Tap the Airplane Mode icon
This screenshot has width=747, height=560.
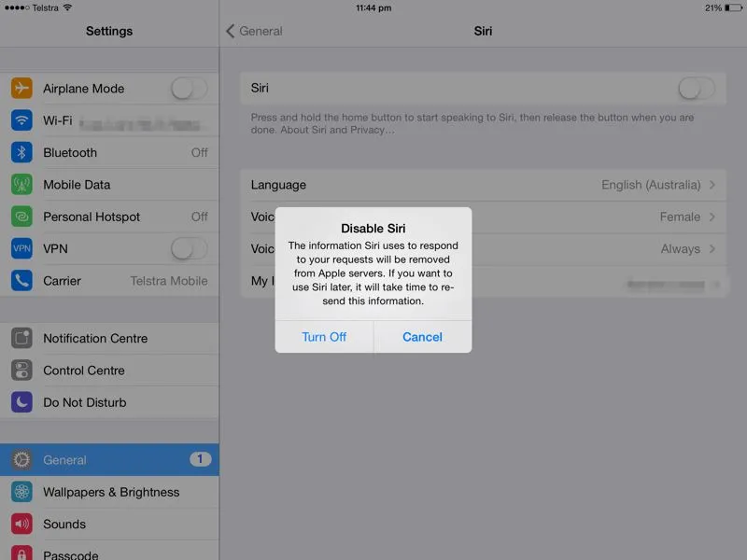pyautogui.click(x=21, y=89)
